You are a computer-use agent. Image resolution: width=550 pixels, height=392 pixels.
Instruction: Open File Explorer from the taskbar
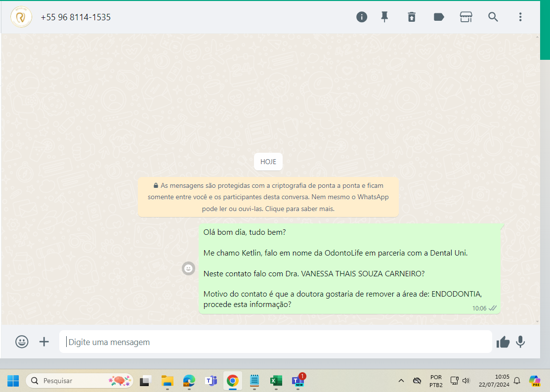[x=168, y=381]
